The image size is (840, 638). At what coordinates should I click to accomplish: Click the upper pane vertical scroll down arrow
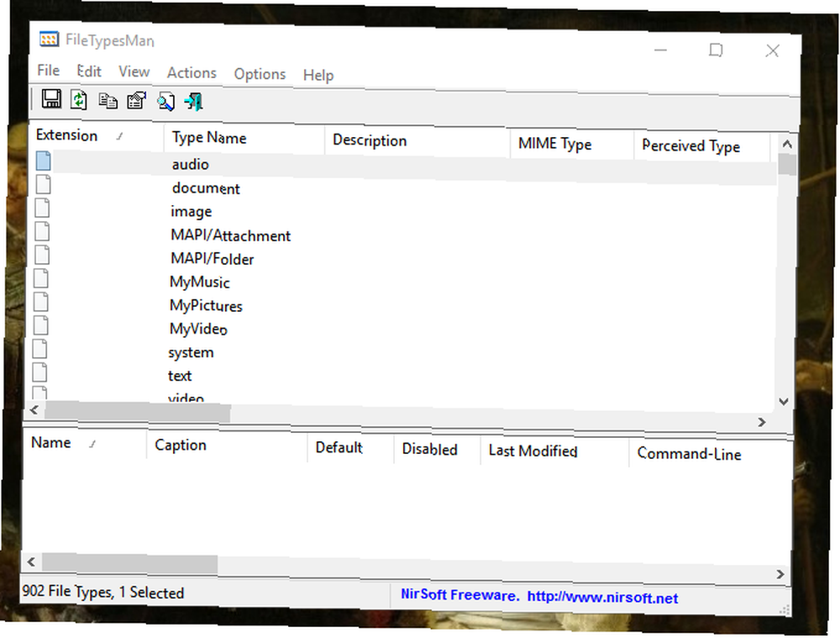[x=783, y=401]
